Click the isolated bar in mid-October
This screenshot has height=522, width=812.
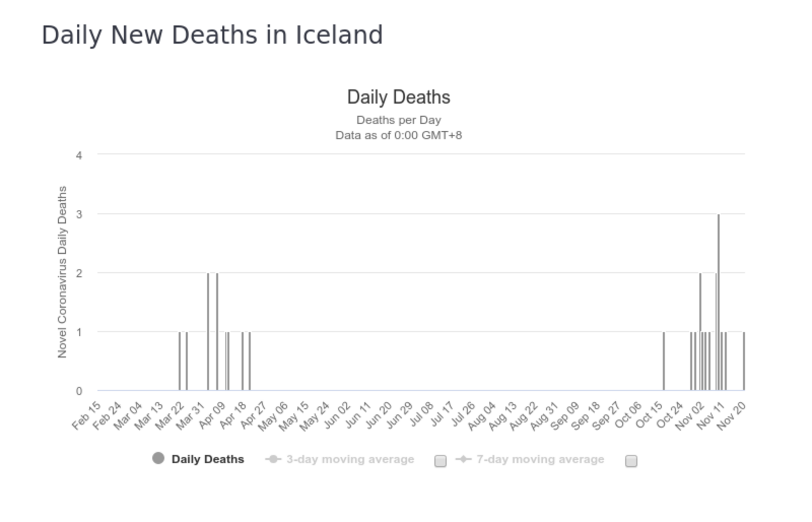[x=664, y=361]
